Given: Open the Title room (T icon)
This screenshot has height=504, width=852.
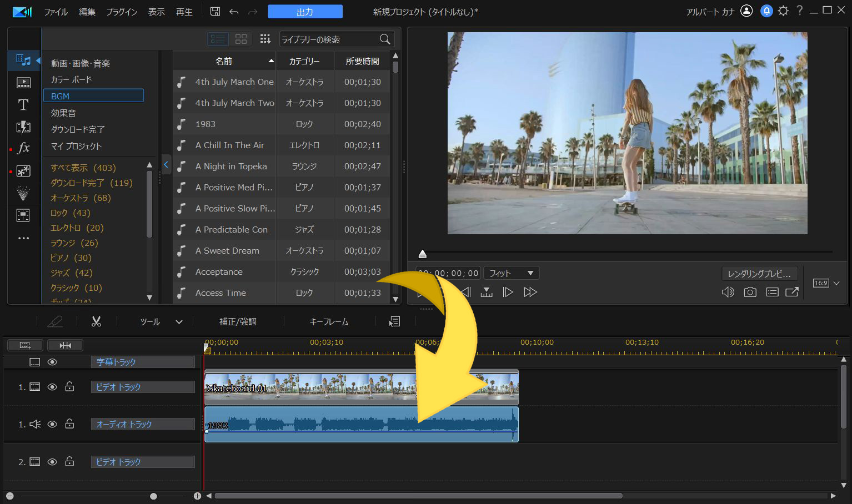Looking at the screenshot, I should pyautogui.click(x=23, y=104).
